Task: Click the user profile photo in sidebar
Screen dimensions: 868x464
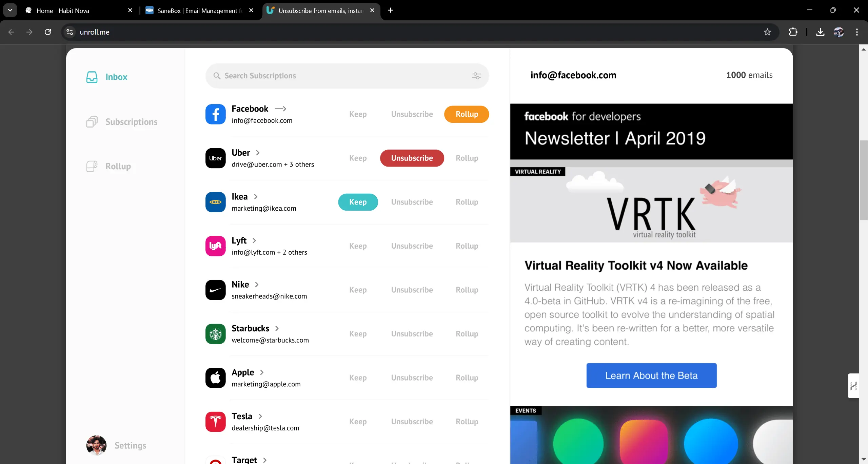Action: point(96,445)
